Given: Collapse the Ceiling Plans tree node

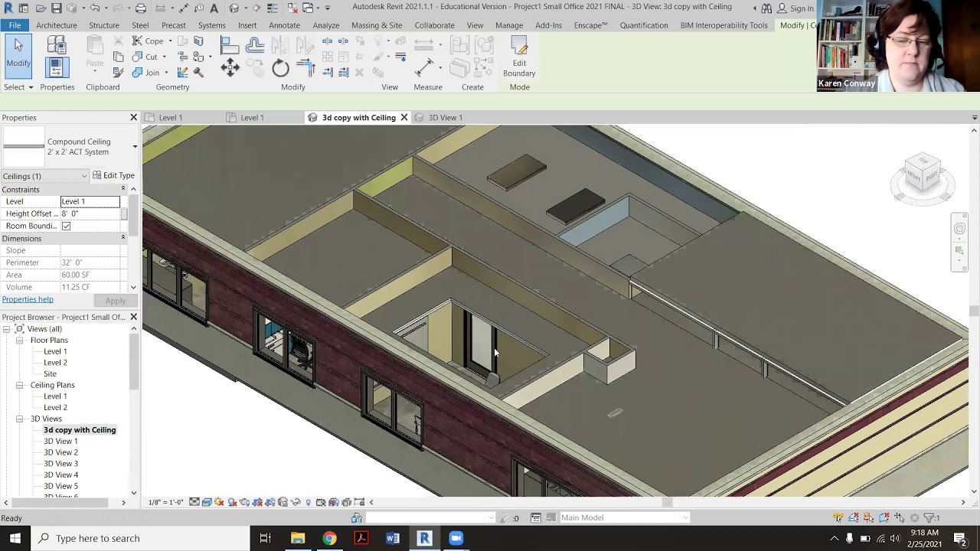Looking at the screenshot, I should click(x=19, y=385).
